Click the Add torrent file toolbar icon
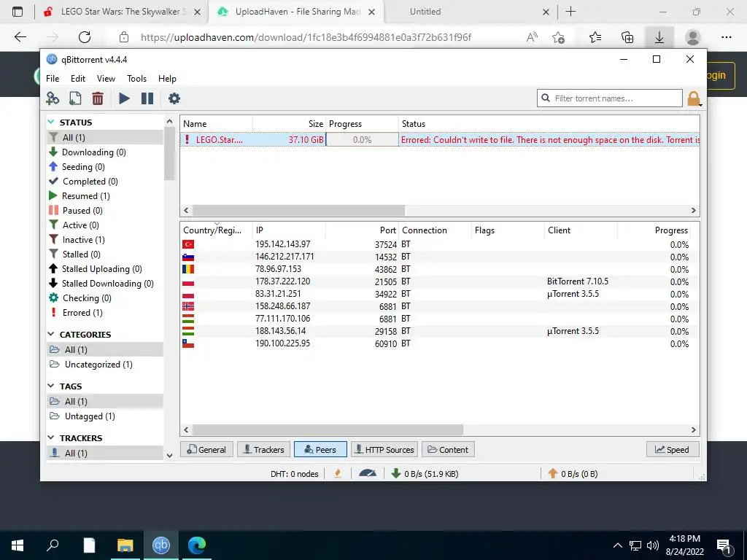747x560 pixels. click(75, 98)
